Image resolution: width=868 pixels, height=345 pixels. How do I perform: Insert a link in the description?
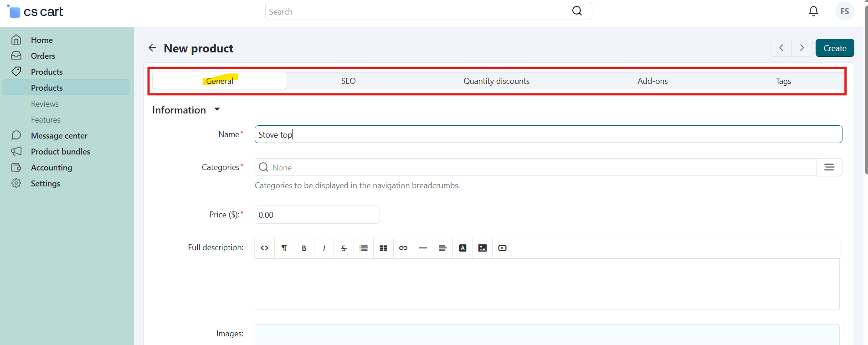point(403,248)
